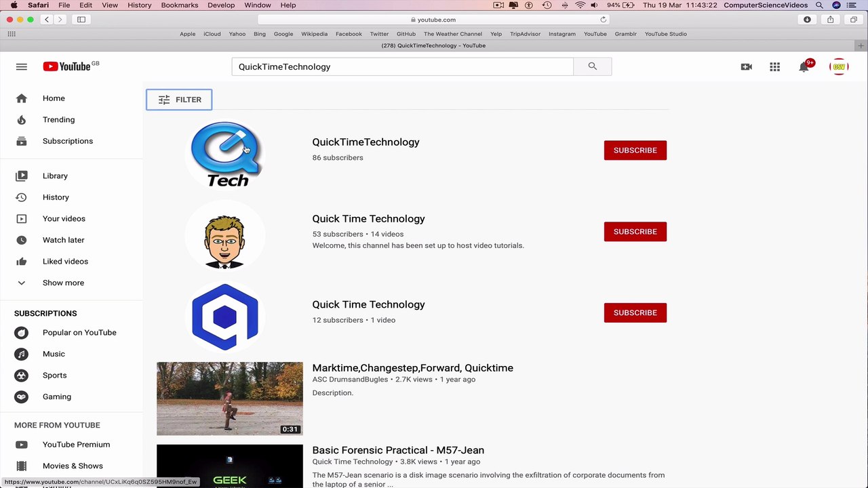Toggle the Safari sidebar button
Viewport: 868px width, 488px height.
pos(81,20)
